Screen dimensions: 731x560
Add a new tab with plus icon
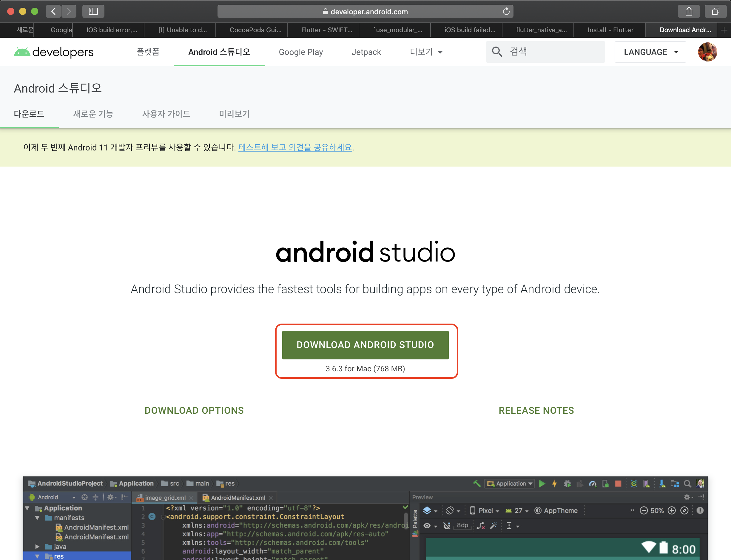[x=724, y=30]
